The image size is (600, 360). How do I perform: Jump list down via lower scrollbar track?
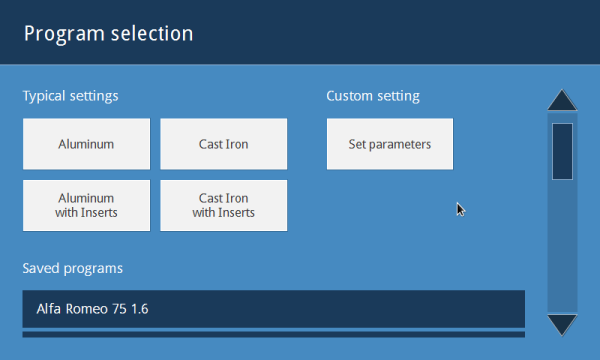click(562, 247)
